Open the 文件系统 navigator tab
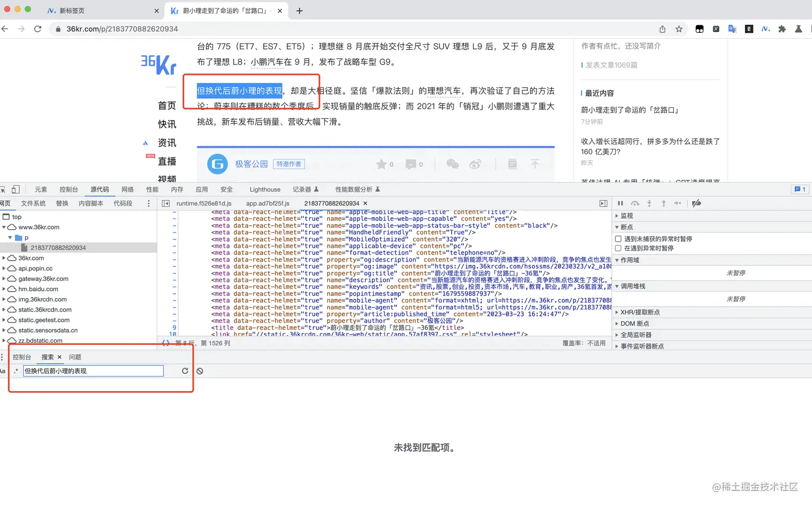 point(33,203)
